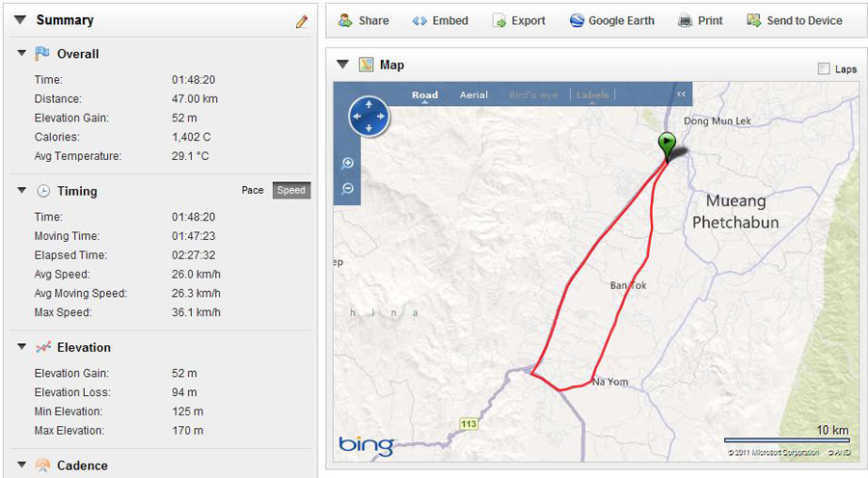Click the Send to Device icon

754,20
